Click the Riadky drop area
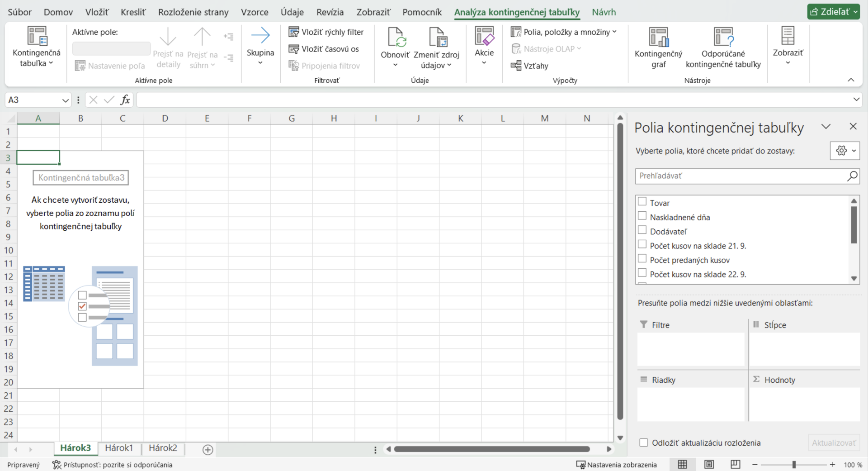This screenshot has height=471, width=868. (x=691, y=404)
